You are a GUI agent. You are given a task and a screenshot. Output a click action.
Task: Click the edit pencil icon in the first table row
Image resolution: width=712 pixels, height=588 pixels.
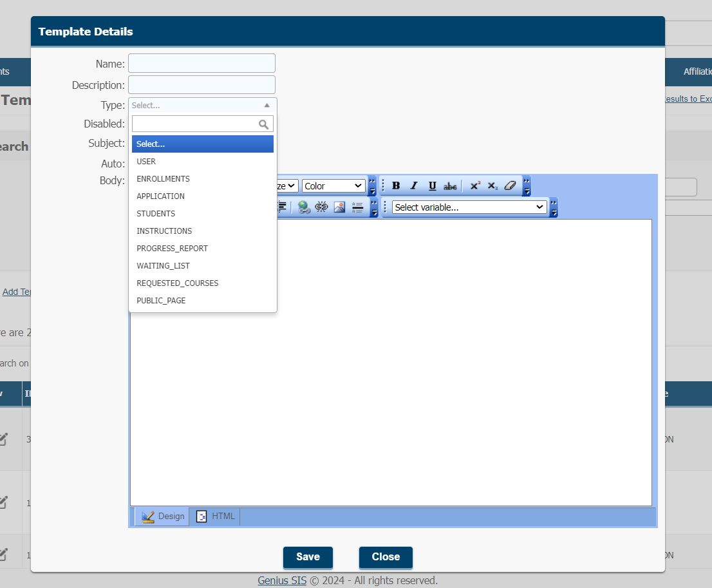click(4, 439)
